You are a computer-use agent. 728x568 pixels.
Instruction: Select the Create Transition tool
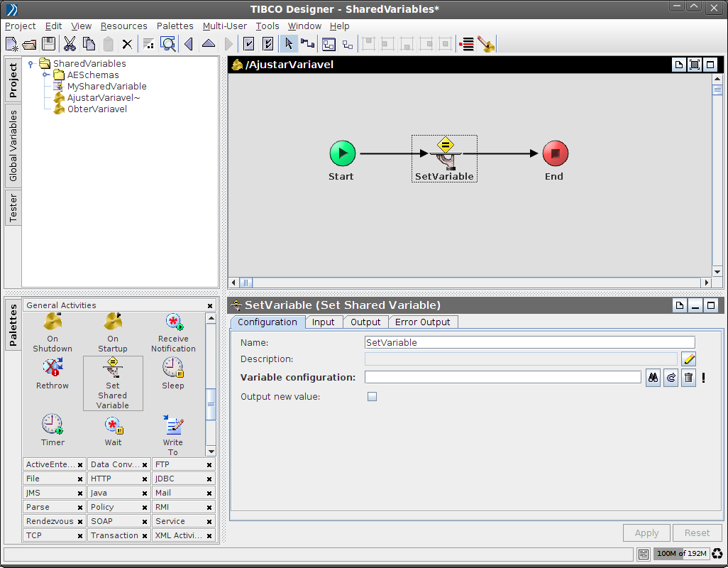point(307,44)
